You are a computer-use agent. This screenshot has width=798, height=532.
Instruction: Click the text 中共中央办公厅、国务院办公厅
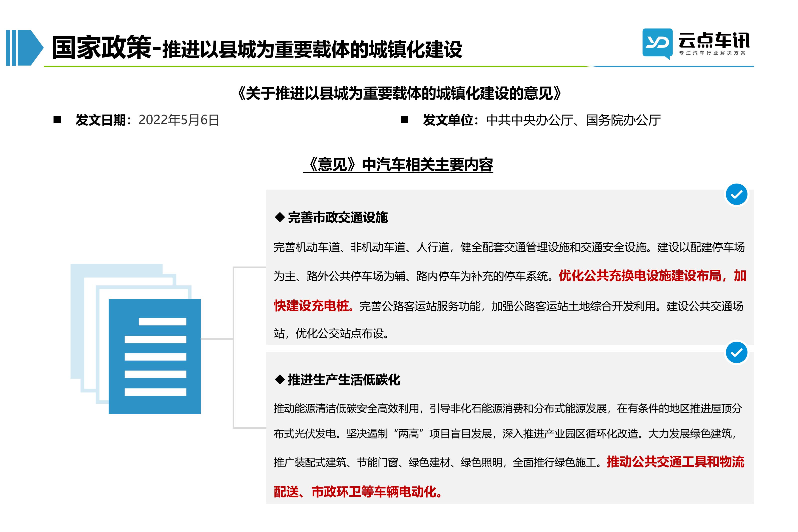pos(573,120)
